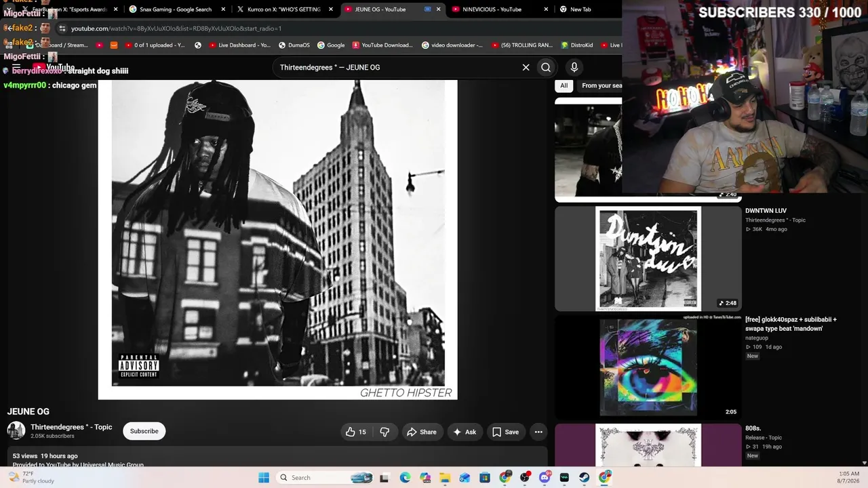Click the Windows taskbar Search box
This screenshot has width=868, height=488.
pos(324,478)
